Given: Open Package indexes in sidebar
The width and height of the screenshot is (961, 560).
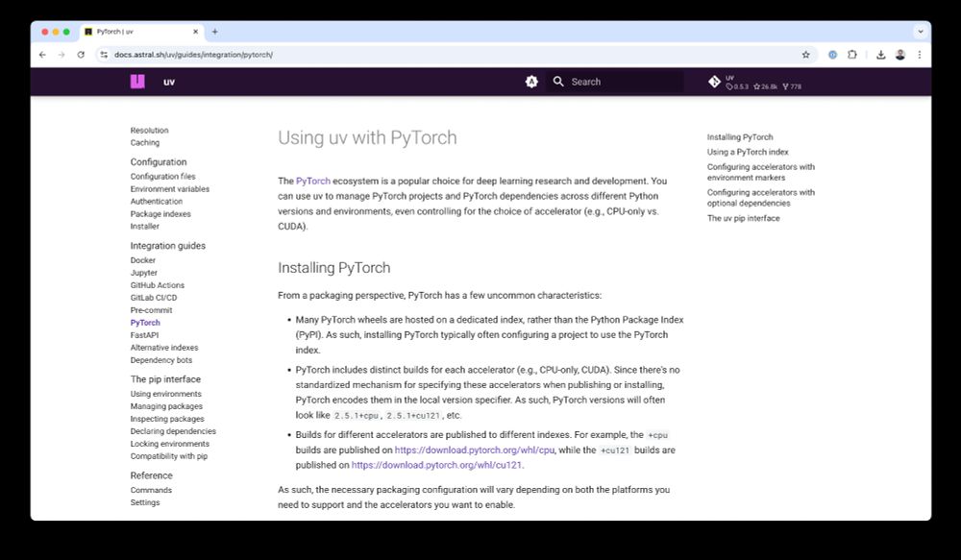Looking at the screenshot, I should (x=160, y=214).
